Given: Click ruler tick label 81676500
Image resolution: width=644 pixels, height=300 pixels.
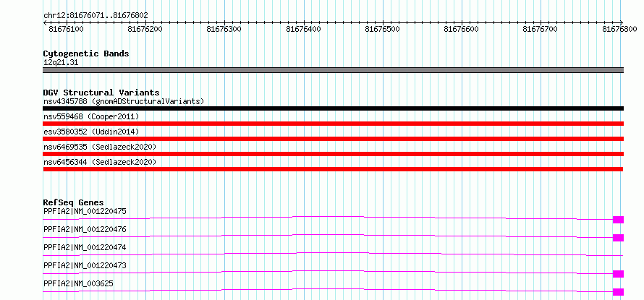Looking at the screenshot, I should (382, 29).
